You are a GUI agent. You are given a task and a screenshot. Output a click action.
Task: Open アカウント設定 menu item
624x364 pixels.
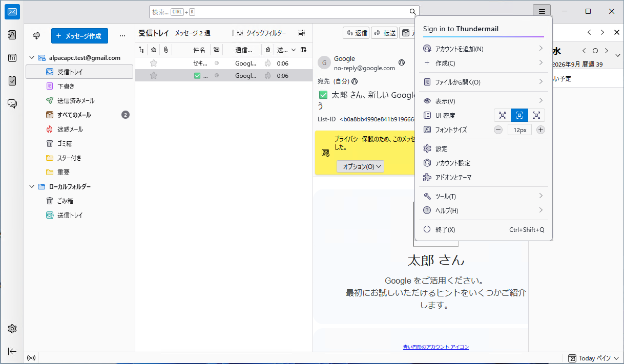pos(484,163)
